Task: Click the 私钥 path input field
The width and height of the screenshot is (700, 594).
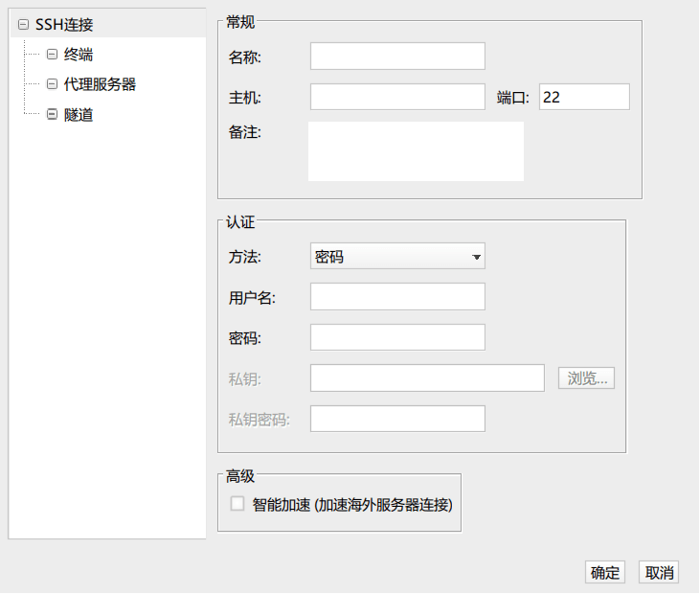Action: (427, 378)
